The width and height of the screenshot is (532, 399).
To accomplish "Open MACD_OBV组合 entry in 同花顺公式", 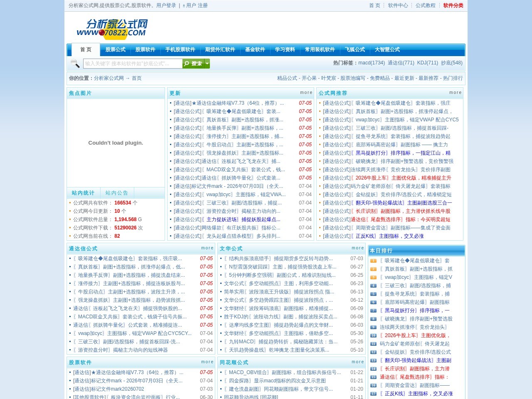I will click(x=282, y=372).
